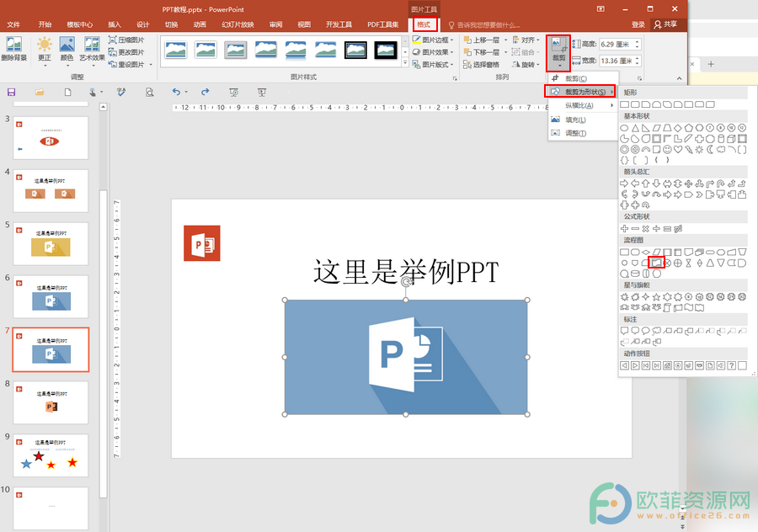Open Picture Effects (图片效果) dropdown
The height and width of the screenshot is (532, 758).
433,52
